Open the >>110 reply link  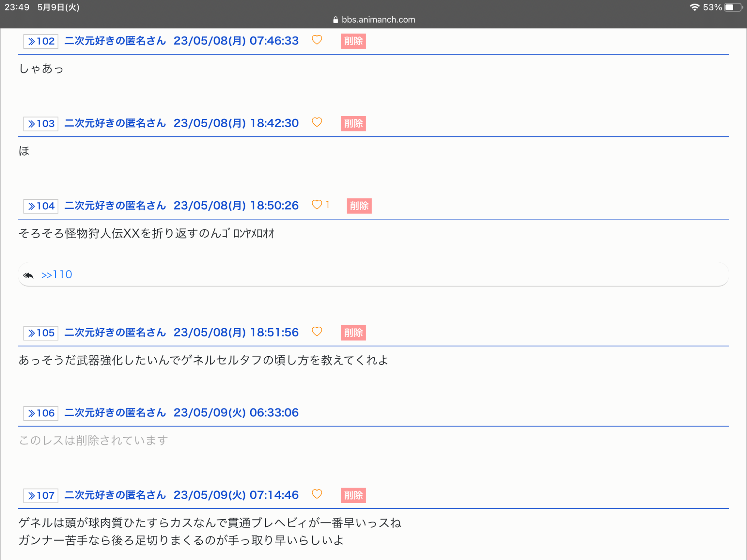(57, 275)
